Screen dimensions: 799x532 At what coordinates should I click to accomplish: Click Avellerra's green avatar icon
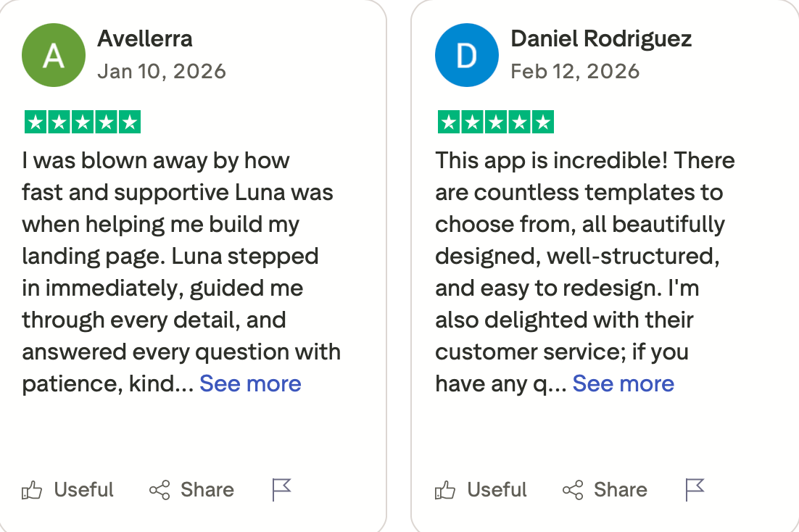click(x=54, y=55)
